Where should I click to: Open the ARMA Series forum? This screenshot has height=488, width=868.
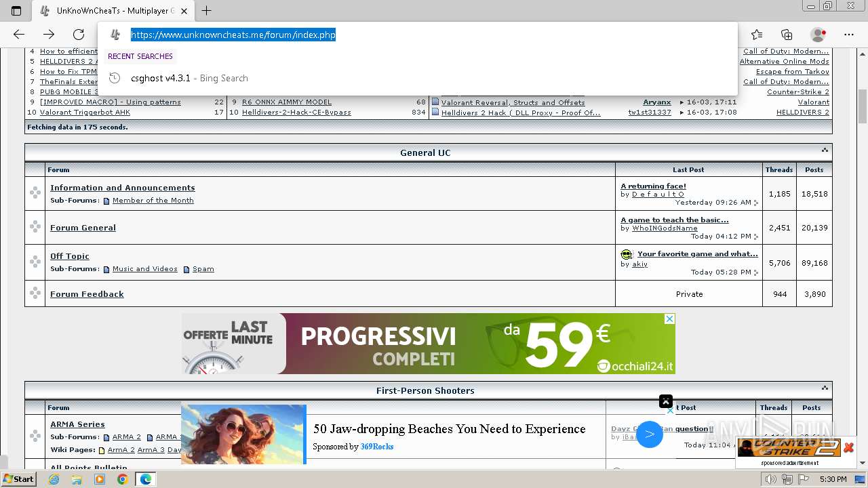click(x=77, y=424)
